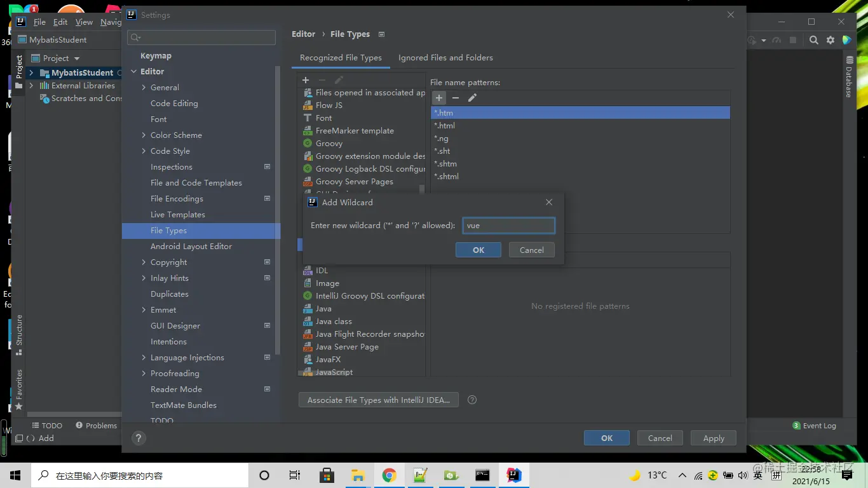868x488 pixels.
Task: Open Settings dialog help question mark
Action: click(139, 438)
